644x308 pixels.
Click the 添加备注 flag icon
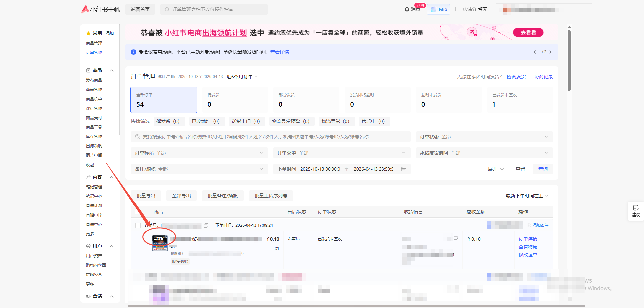tap(529, 225)
